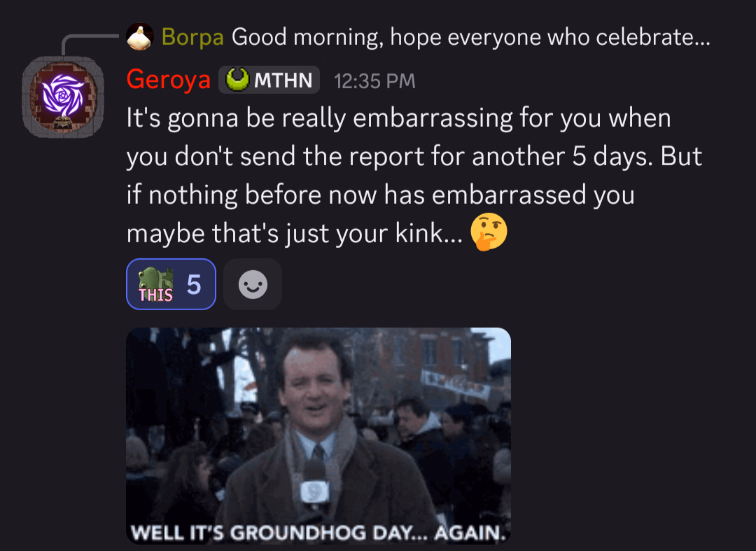Click the reaction count number 5
Image resolution: width=756 pixels, height=551 pixels.
click(194, 284)
